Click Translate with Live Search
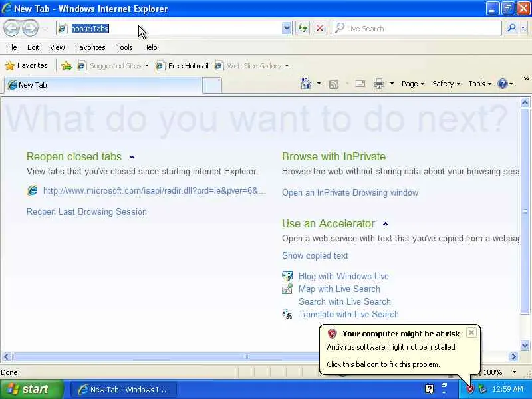532x399 pixels. coord(348,314)
